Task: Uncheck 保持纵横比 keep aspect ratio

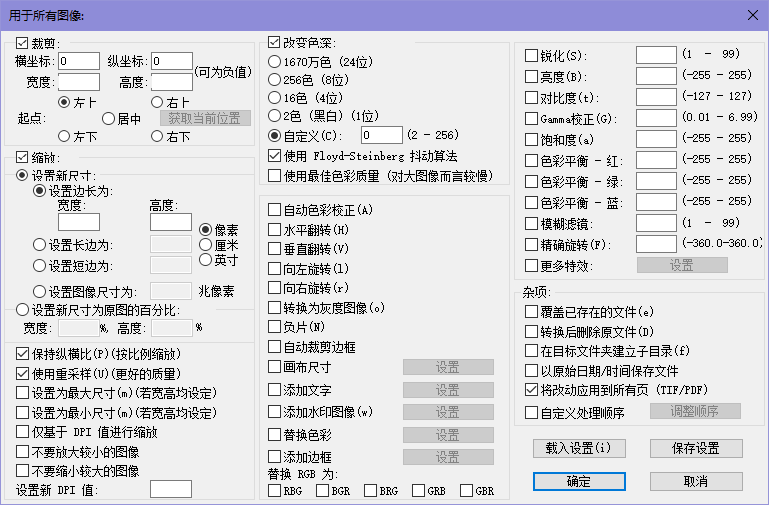Action: pos(23,354)
